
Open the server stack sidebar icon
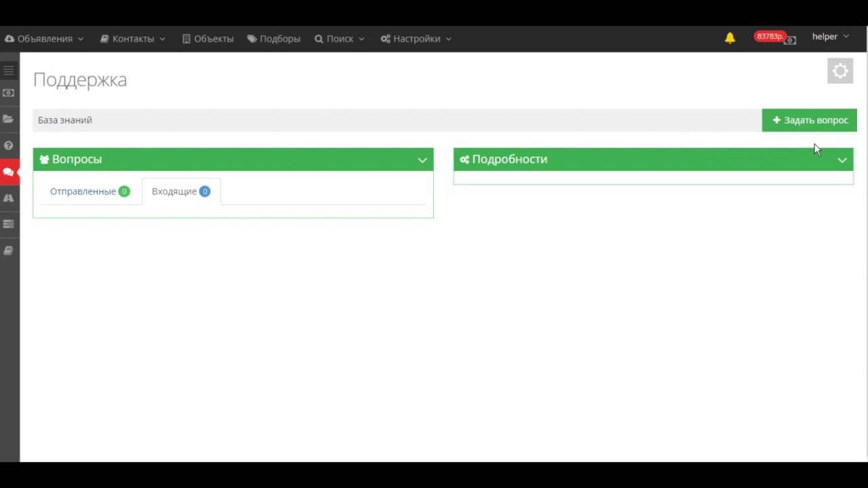pos(9,224)
